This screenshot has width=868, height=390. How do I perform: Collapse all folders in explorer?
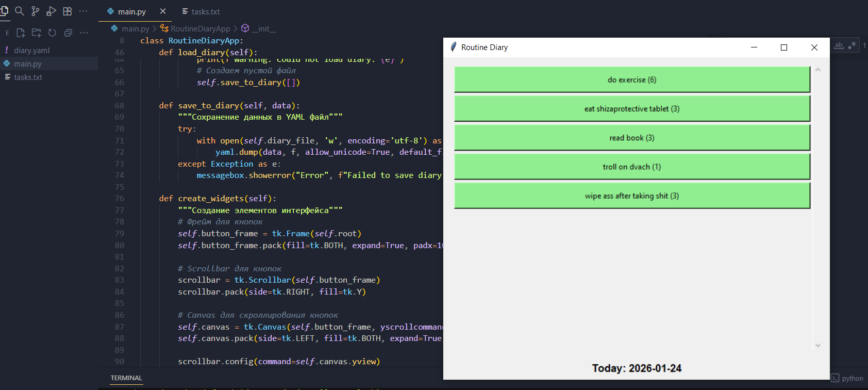68,33
